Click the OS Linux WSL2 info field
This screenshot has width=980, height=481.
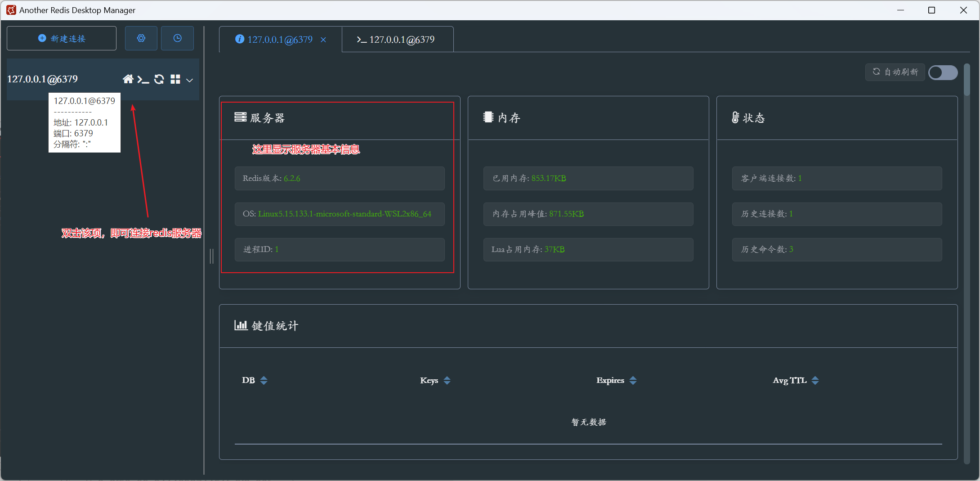click(340, 214)
